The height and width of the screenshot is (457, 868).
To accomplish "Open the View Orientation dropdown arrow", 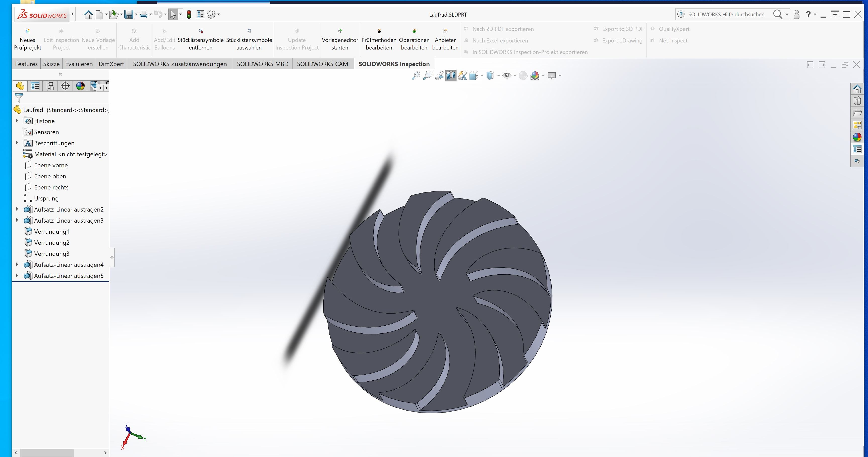I will [x=482, y=76].
